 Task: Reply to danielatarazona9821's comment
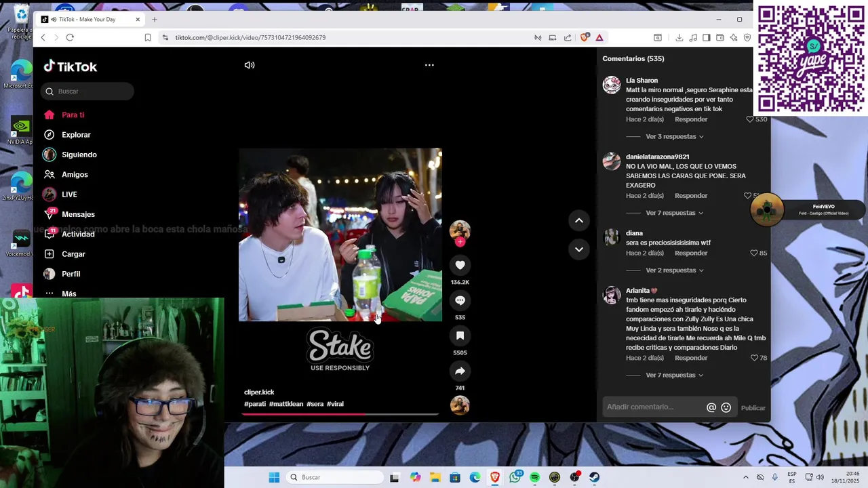point(691,196)
